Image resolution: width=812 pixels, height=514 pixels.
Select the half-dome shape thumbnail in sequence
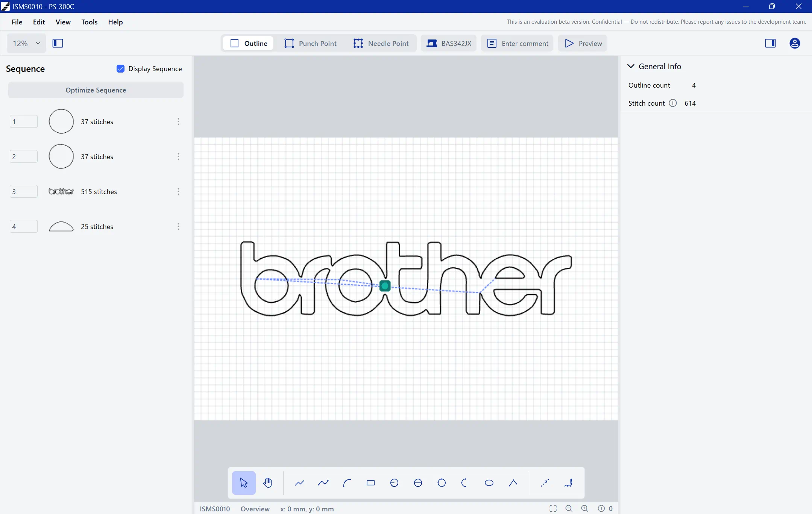(x=61, y=226)
